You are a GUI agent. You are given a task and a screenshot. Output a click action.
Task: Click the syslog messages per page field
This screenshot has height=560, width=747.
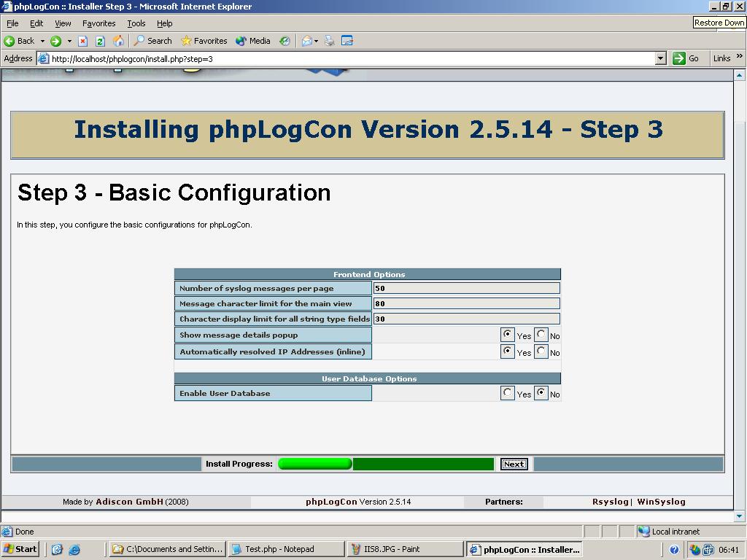click(466, 288)
